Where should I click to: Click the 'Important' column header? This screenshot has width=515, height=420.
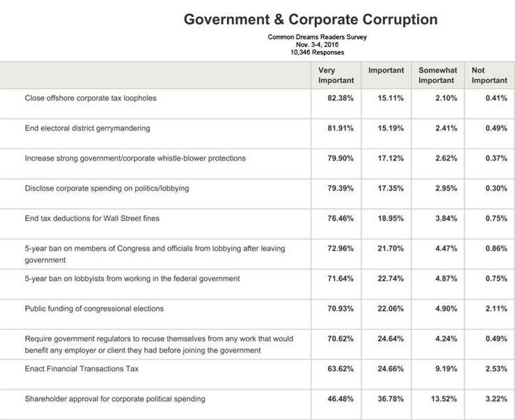coord(386,70)
